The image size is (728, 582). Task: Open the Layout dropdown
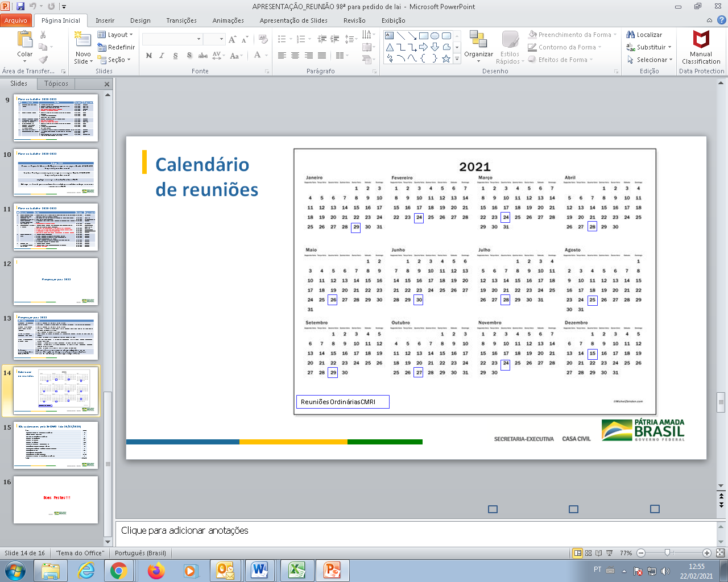click(115, 35)
